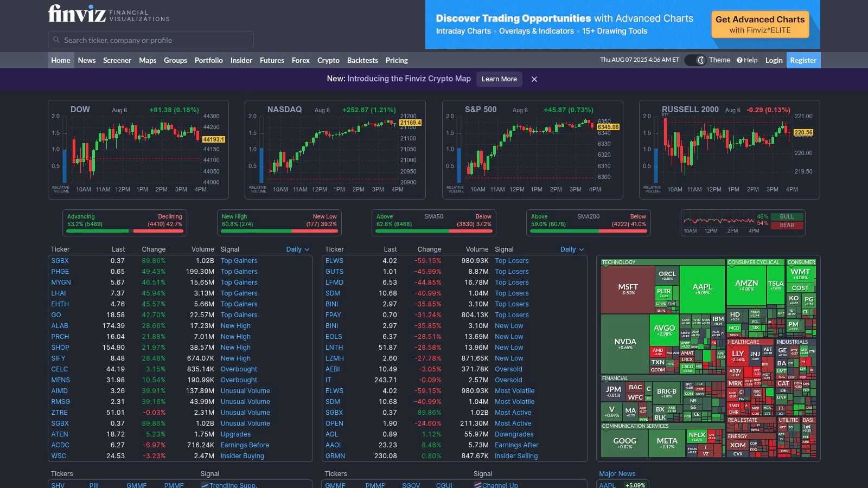
Task: Click the search magnifier icon
Action: point(56,40)
